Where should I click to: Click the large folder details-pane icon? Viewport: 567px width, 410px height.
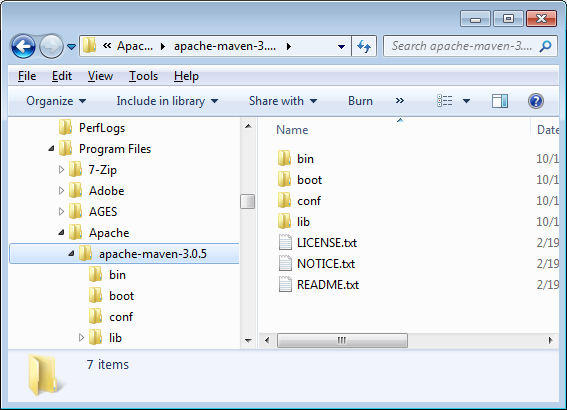45,375
